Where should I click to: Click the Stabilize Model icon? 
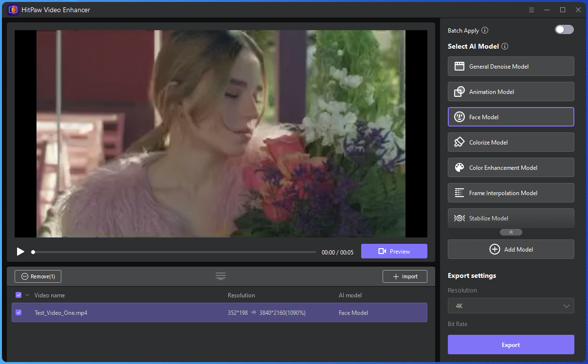click(x=459, y=218)
